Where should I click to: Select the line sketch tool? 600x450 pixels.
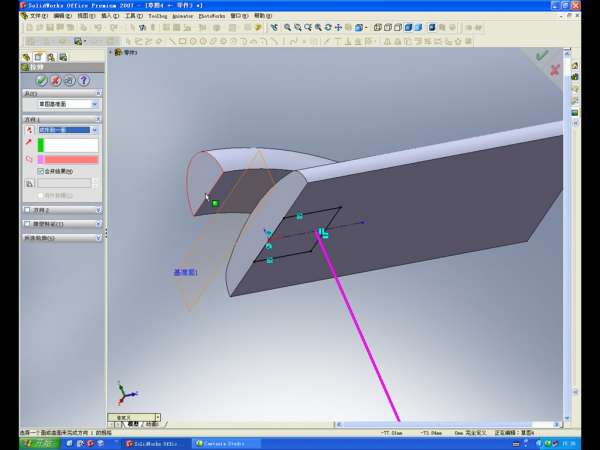(x=173, y=41)
